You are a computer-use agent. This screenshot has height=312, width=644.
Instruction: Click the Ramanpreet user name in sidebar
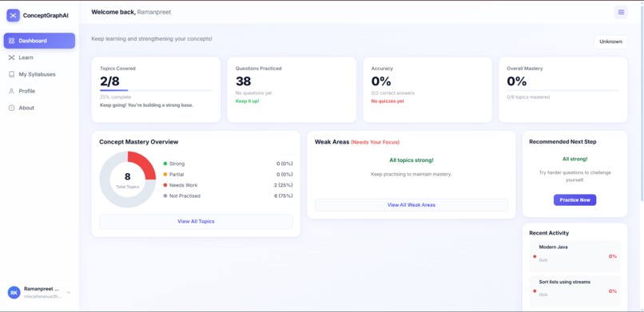pos(42,289)
